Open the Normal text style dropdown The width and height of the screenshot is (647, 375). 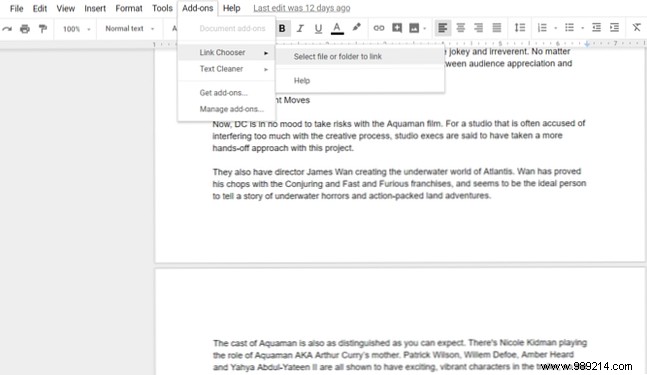pos(130,28)
